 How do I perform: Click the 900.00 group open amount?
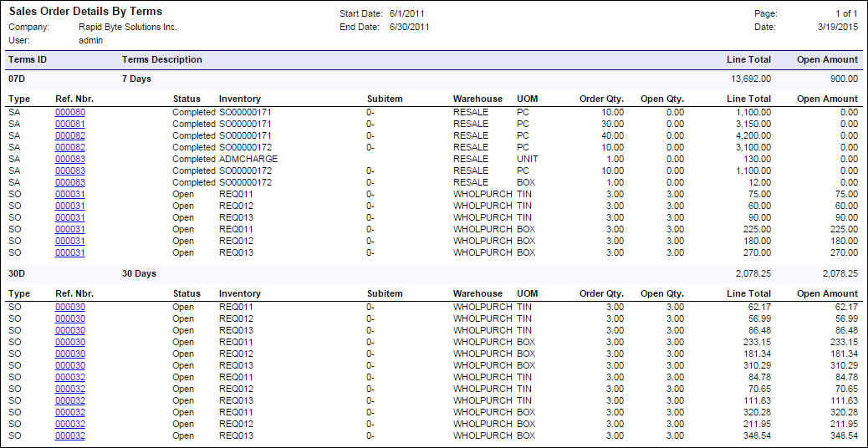843,79
